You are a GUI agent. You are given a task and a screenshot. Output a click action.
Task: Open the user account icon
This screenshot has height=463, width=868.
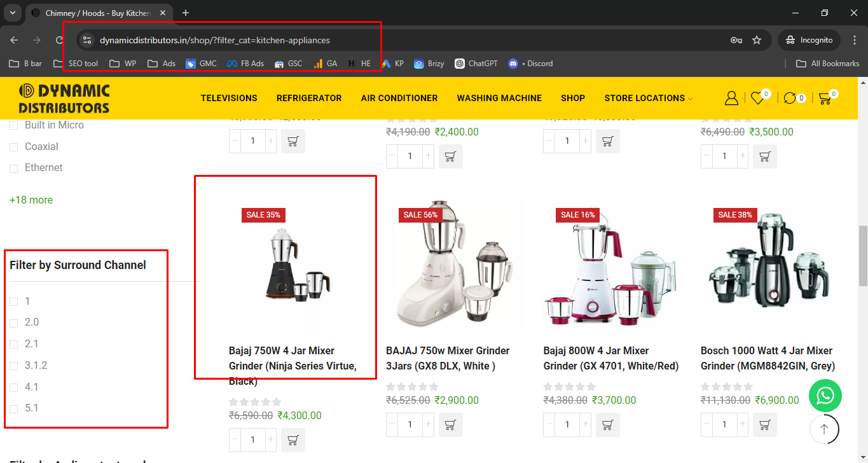731,98
